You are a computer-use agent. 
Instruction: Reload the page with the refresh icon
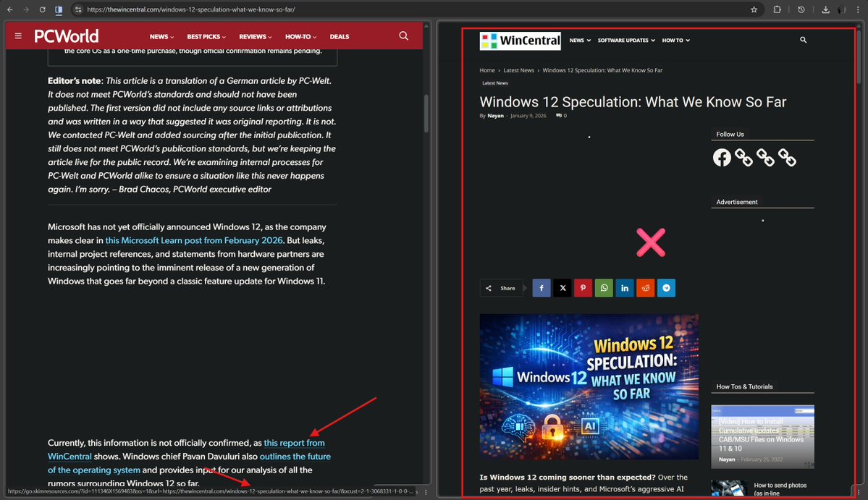[42, 9]
